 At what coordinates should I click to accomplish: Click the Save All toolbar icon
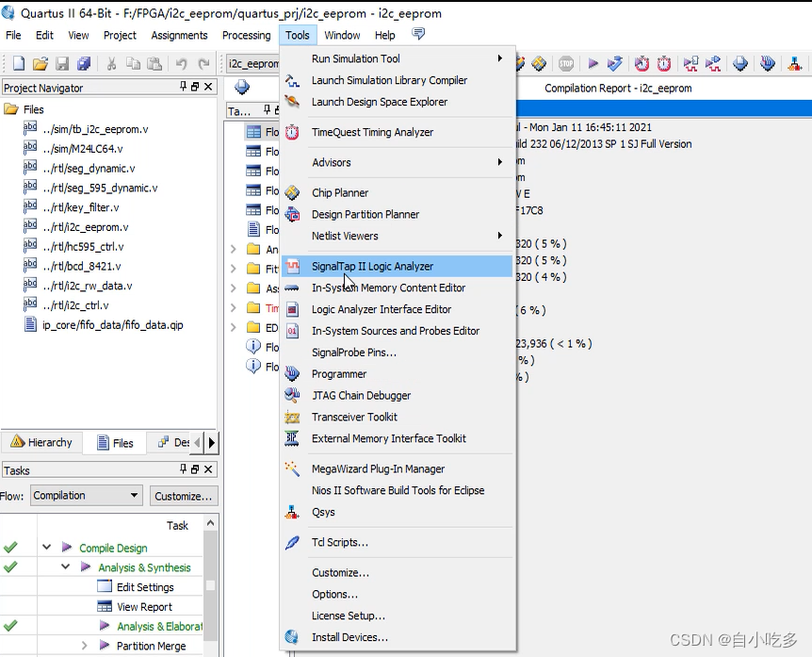coord(84,64)
